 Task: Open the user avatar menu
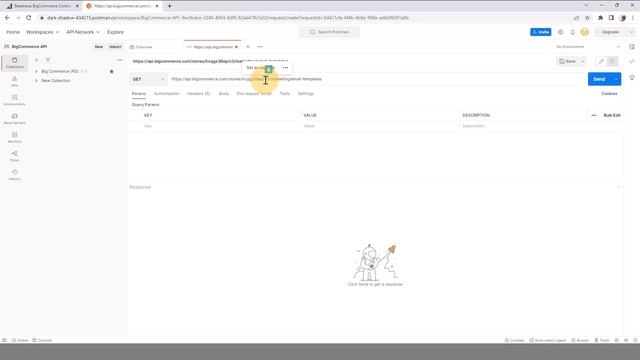(x=584, y=32)
